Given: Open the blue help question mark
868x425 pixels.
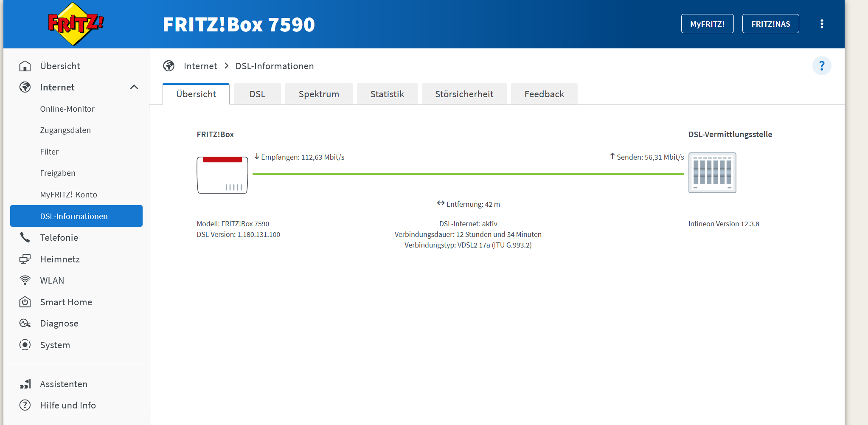Looking at the screenshot, I should click(x=822, y=66).
